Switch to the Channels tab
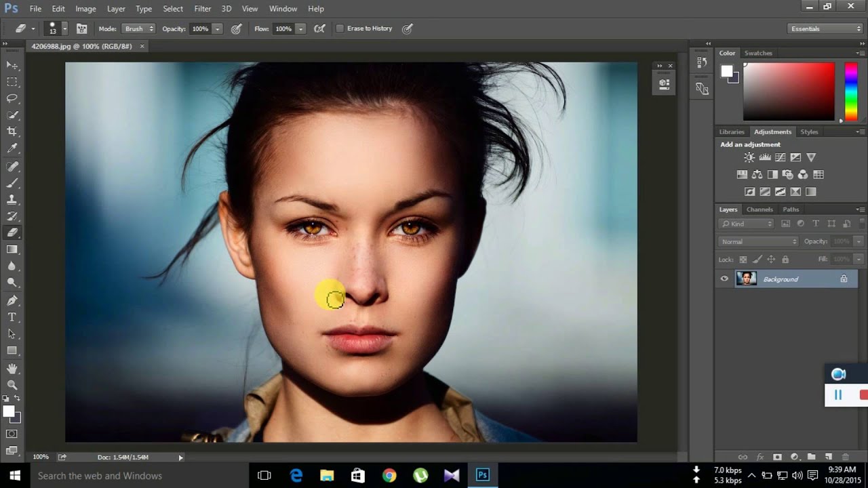The height and width of the screenshot is (488, 868). click(759, 209)
